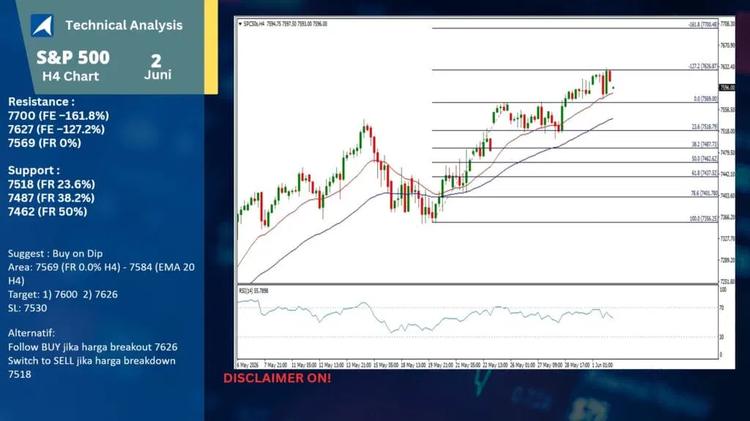
Task: Click the 'Suggest : Buy on Dip' text
Action: point(55,254)
